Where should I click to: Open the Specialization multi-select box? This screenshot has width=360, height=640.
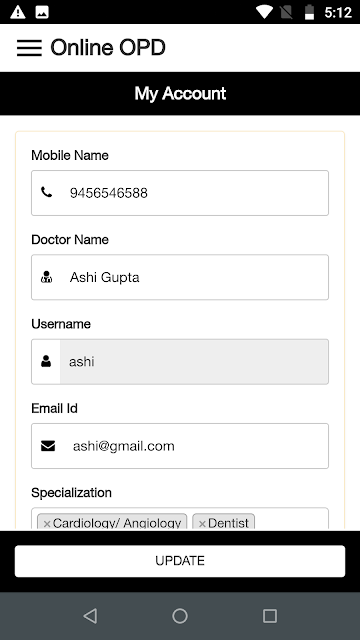pos(180,519)
